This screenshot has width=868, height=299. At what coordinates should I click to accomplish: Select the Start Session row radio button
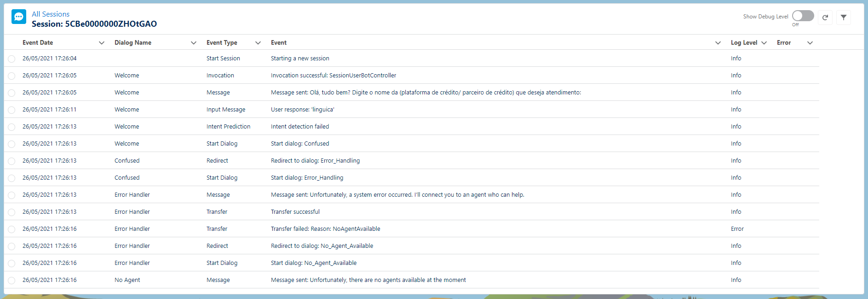click(x=11, y=59)
